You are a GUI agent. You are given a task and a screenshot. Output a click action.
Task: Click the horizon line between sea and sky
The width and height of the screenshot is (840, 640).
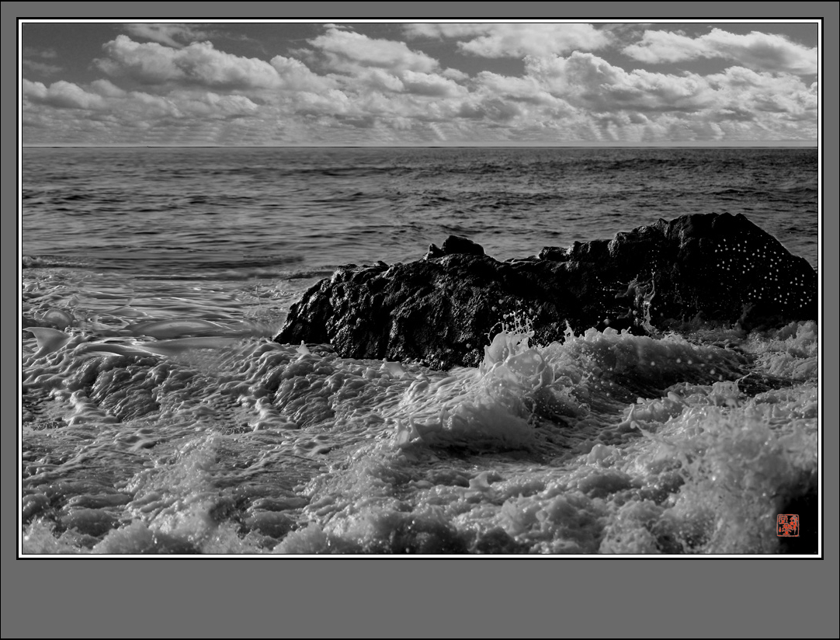coord(419,146)
